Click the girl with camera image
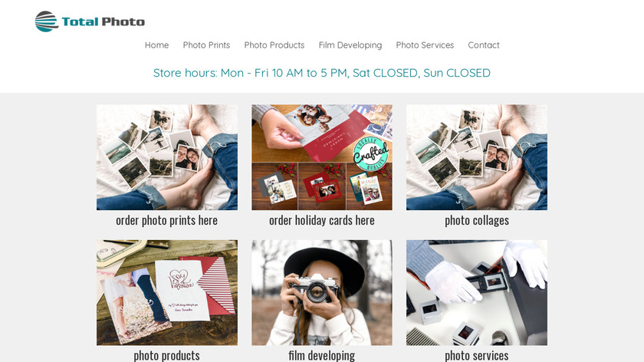This screenshot has width=644, height=362. pyautogui.click(x=321, y=292)
